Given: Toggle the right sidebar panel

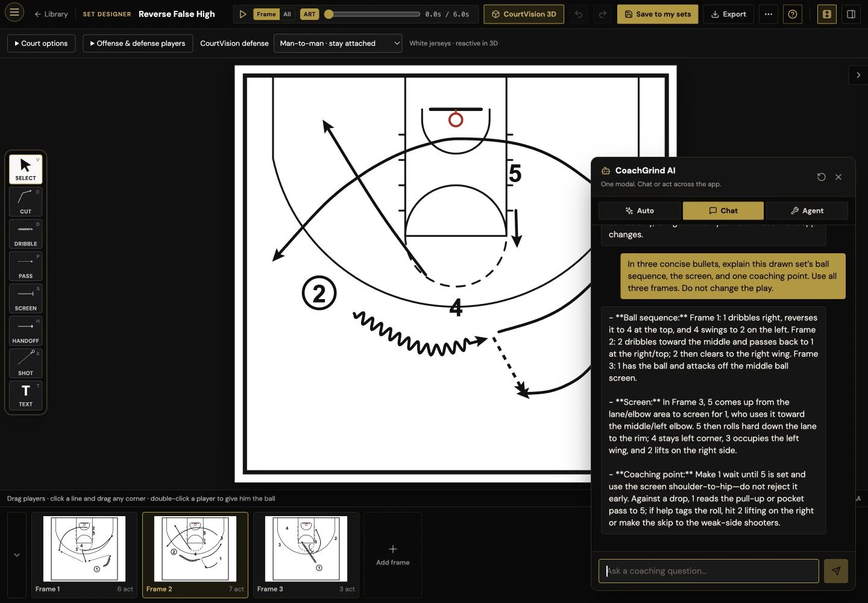Looking at the screenshot, I should click(851, 14).
